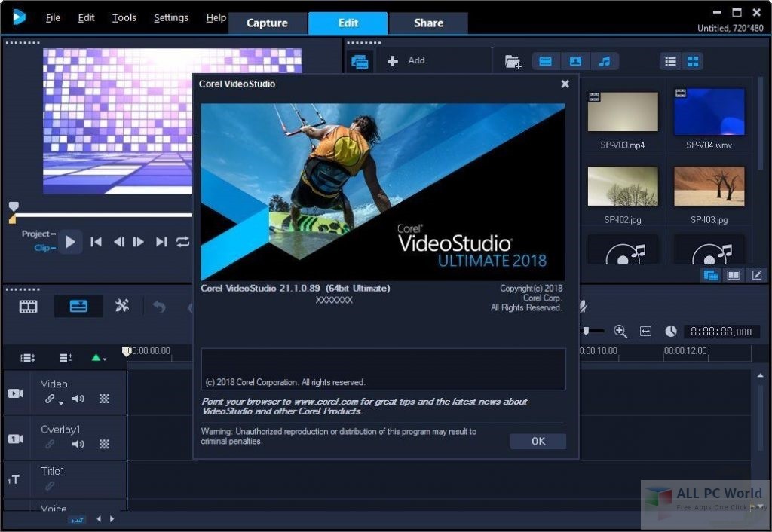Open the Settings menu
Viewport: 772px width, 532px height.
click(x=171, y=18)
